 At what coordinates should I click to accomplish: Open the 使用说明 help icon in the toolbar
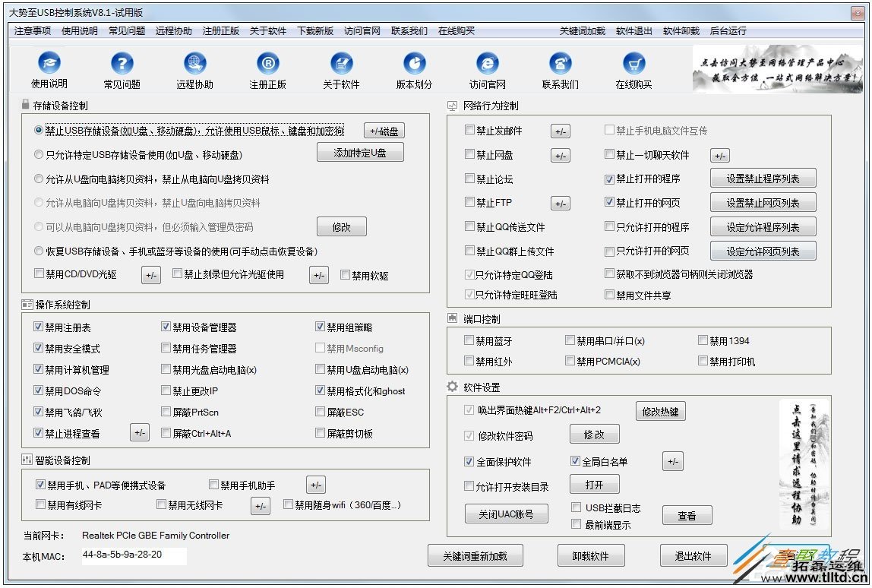(48, 71)
